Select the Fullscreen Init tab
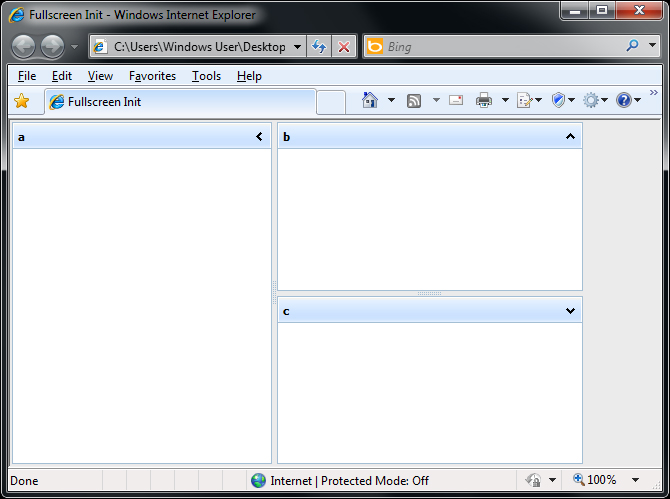This screenshot has width=670, height=499. pos(180,102)
